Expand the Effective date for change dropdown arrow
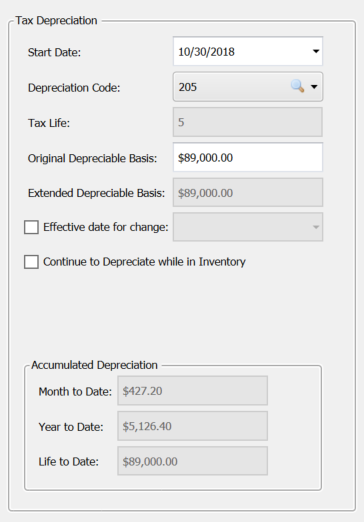This screenshot has height=522, width=364. (316, 227)
